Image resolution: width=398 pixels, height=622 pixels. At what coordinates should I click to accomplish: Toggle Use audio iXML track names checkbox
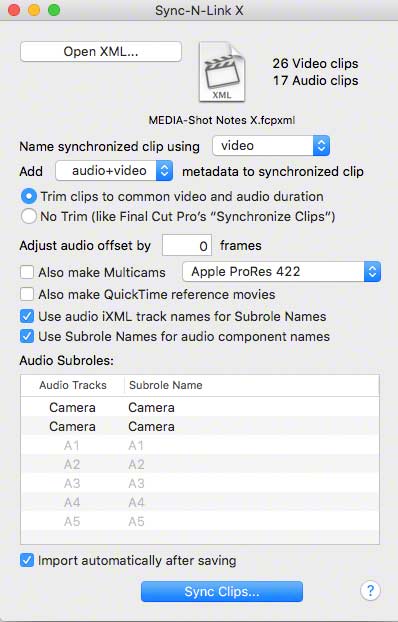(x=27, y=316)
